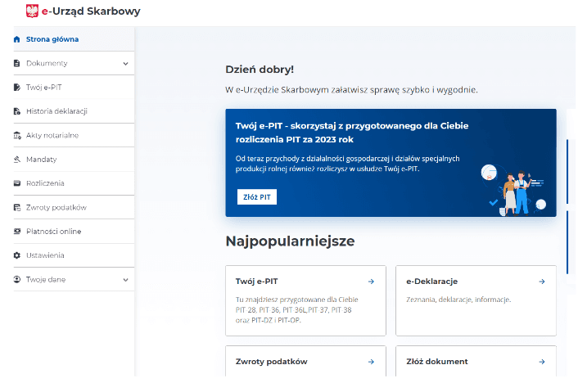Click the e-Urząd Skarbowy logo

pos(84,11)
